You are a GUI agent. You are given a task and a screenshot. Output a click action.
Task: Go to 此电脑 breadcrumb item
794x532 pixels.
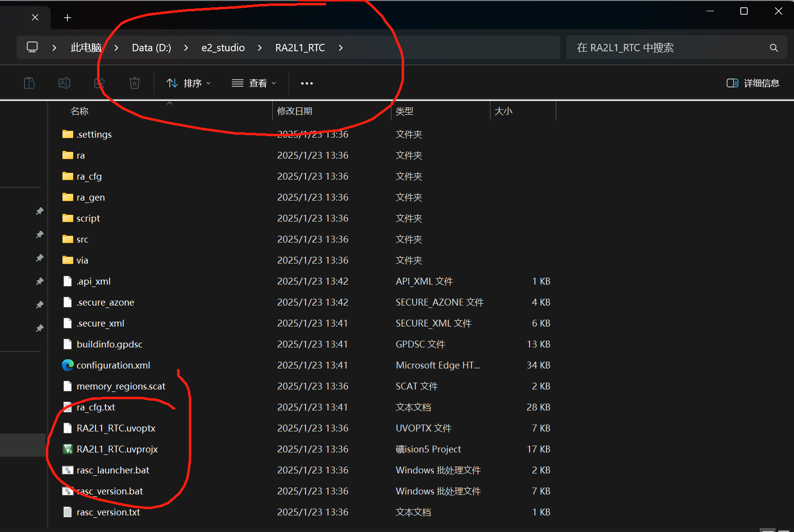pyautogui.click(x=86, y=48)
